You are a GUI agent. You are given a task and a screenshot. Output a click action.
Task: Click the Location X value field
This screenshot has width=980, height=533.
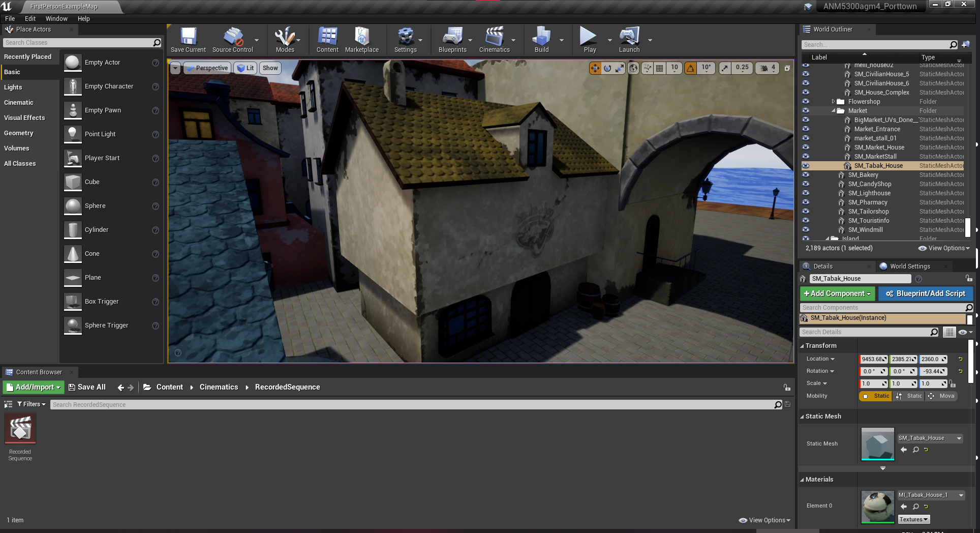pyautogui.click(x=873, y=360)
